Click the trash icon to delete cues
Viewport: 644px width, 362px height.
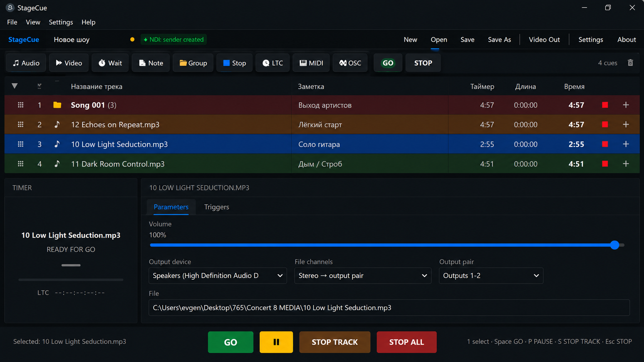[x=631, y=63]
